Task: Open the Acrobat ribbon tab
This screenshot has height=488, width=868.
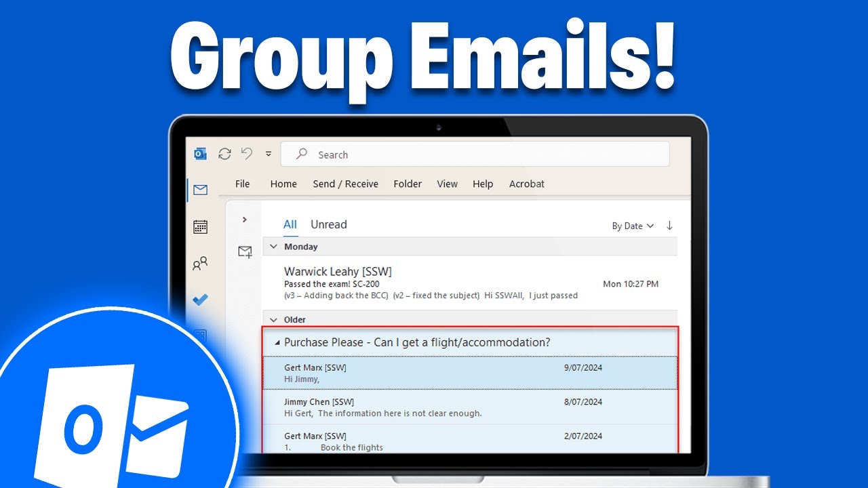Action: pos(527,184)
